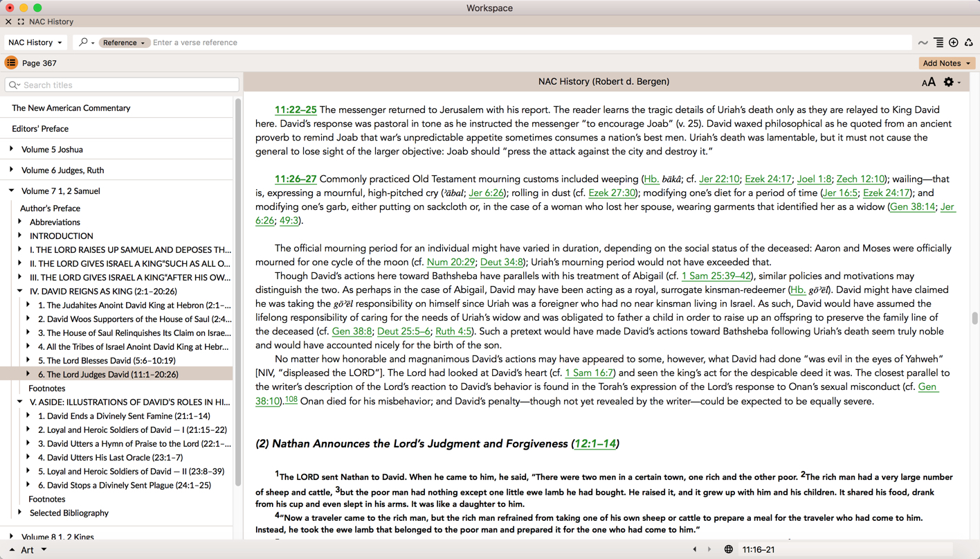
Task: Open text size (AA) options
Action: point(929,82)
